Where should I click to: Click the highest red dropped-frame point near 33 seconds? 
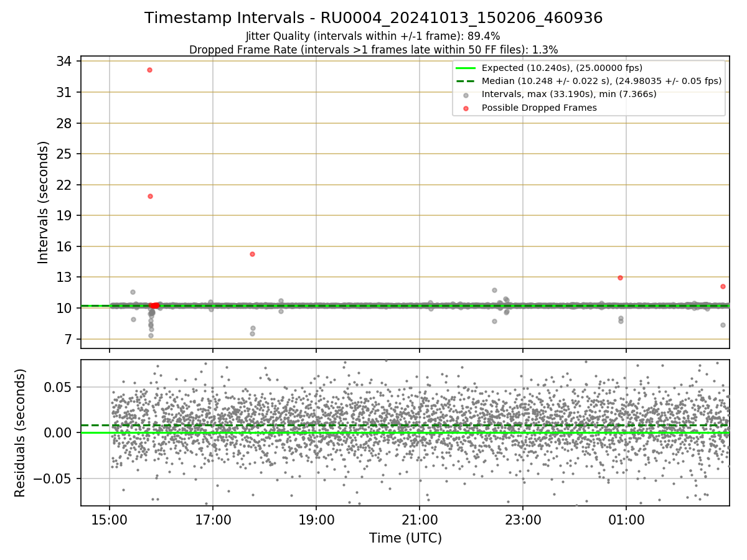[149, 70]
